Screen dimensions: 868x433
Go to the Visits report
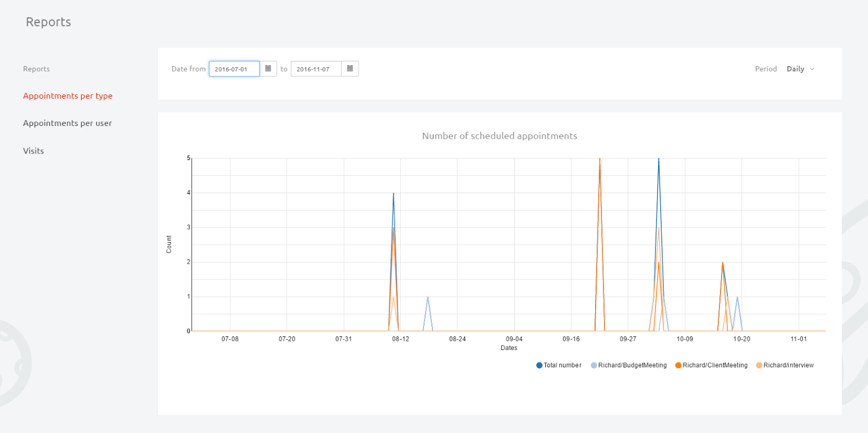click(x=34, y=151)
